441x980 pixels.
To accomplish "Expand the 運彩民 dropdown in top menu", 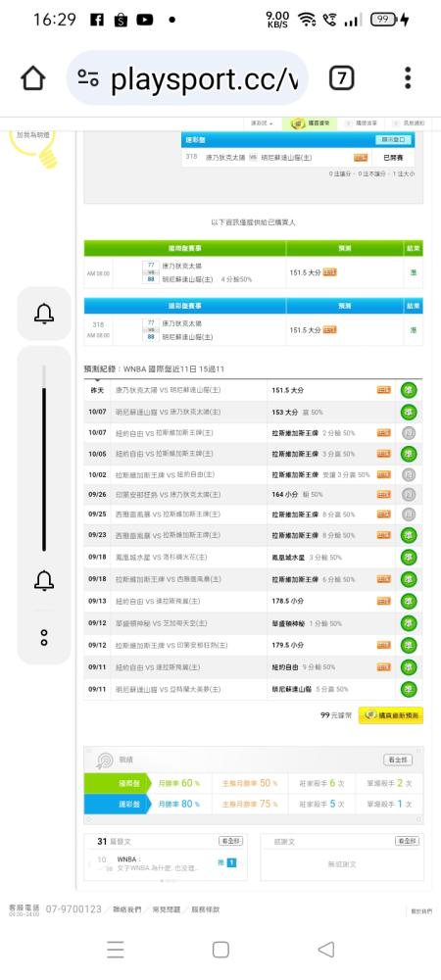I will point(263,123).
